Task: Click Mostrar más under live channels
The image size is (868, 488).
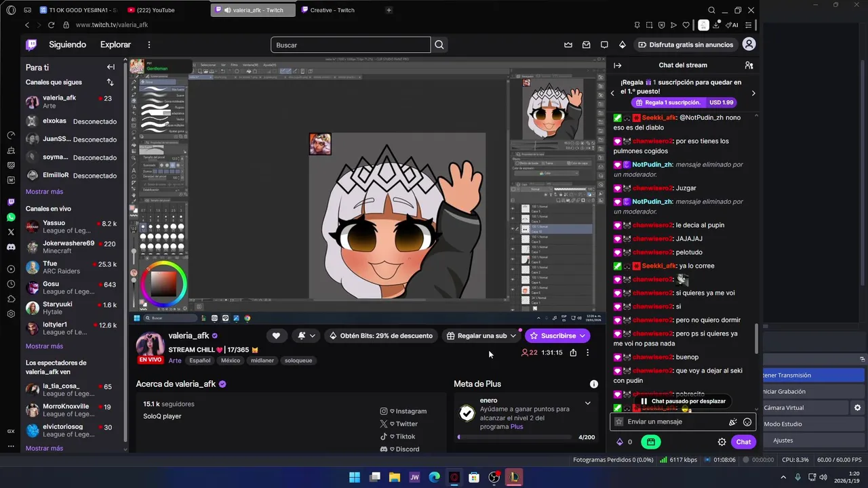Action: [x=44, y=346]
